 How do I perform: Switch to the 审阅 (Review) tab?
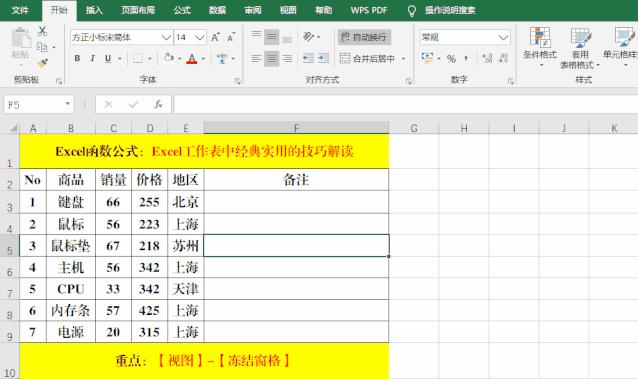coord(253,10)
